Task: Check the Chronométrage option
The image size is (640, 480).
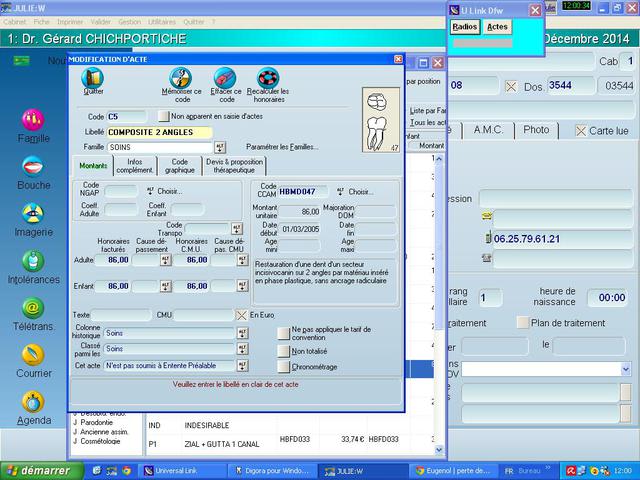Action: click(283, 367)
